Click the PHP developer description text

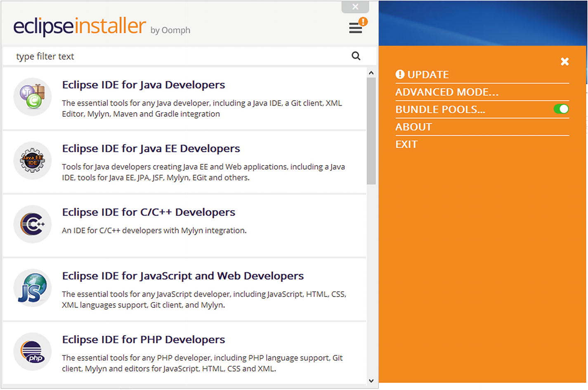point(202,363)
